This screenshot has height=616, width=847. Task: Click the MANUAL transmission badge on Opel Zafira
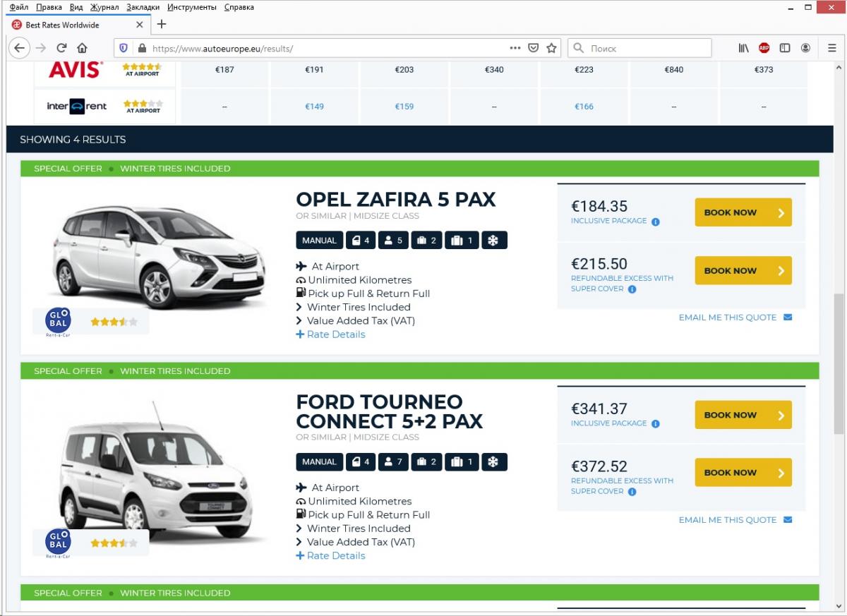coord(320,241)
